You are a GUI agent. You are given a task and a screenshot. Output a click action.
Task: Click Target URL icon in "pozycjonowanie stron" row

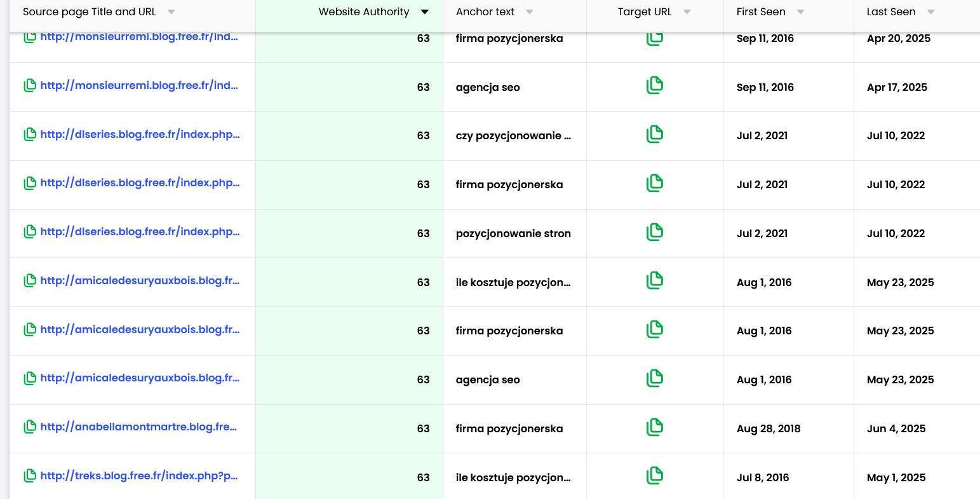(x=654, y=233)
